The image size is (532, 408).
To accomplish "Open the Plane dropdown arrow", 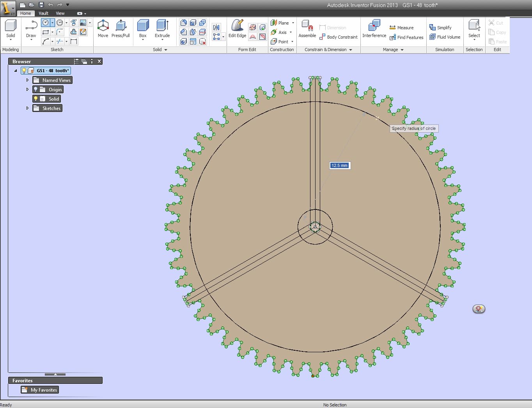I will (x=293, y=23).
